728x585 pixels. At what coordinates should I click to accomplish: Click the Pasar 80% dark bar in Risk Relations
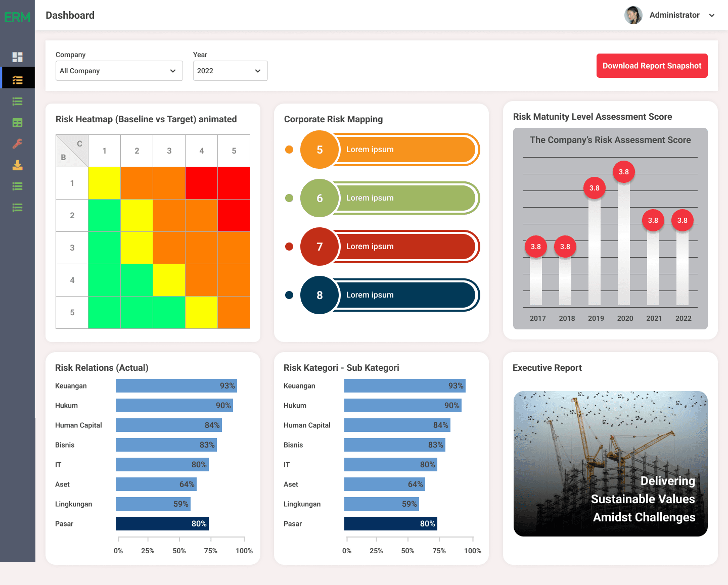[162, 524]
